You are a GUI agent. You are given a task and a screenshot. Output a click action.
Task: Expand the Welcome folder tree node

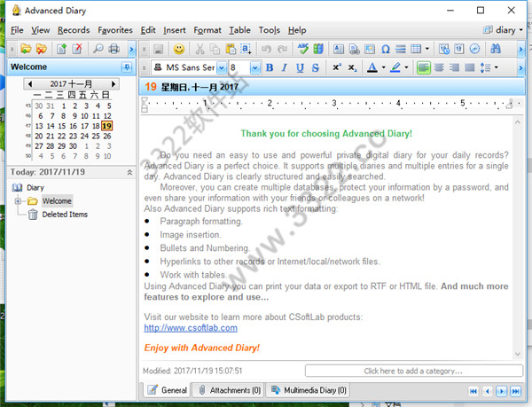18,201
